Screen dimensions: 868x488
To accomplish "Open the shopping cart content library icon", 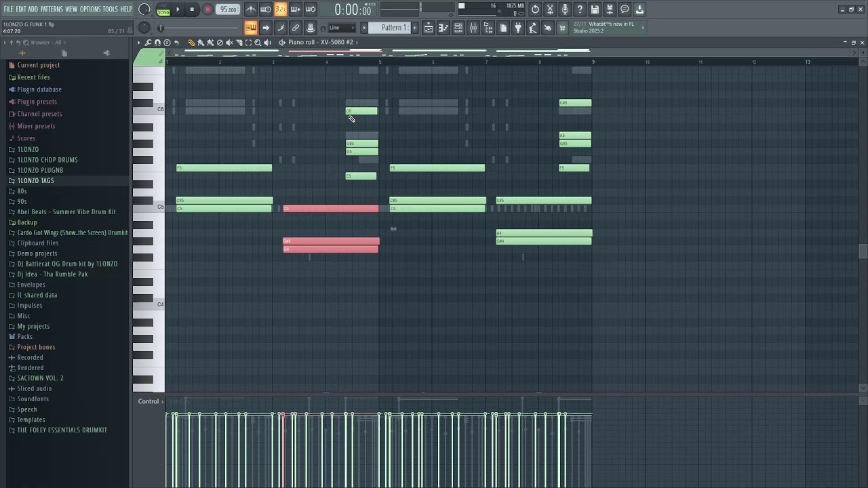I will tap(562, 28).
